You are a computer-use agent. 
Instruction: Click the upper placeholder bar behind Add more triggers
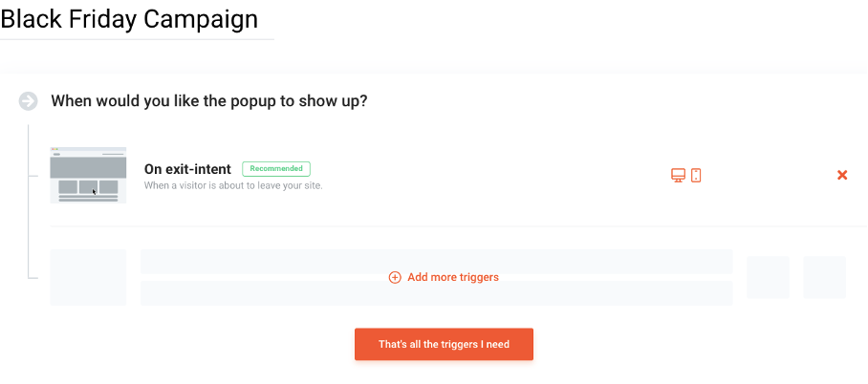click(436, 261)
